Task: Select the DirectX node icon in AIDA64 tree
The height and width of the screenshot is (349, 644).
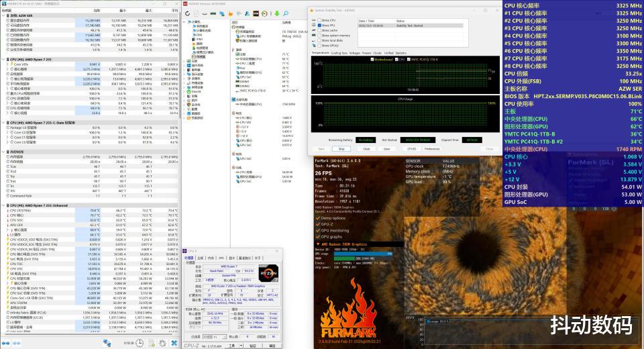Action: tap(191, 91)
